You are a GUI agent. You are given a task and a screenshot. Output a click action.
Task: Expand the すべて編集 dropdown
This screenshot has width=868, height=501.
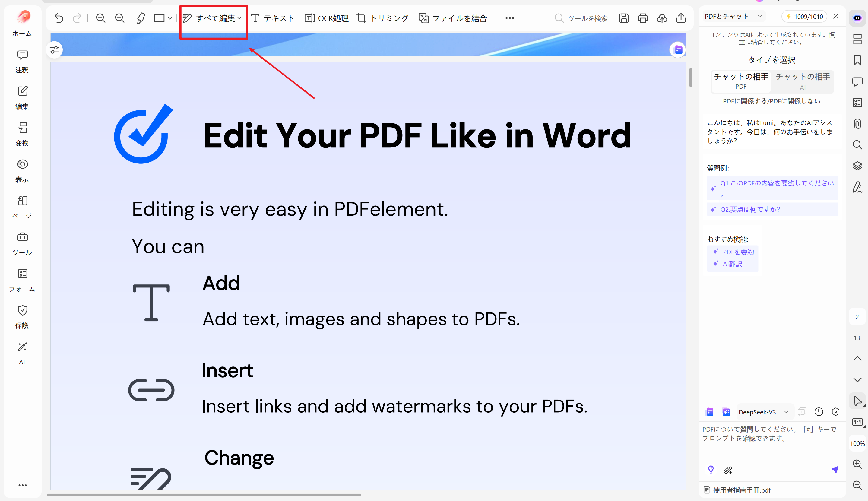240,18
